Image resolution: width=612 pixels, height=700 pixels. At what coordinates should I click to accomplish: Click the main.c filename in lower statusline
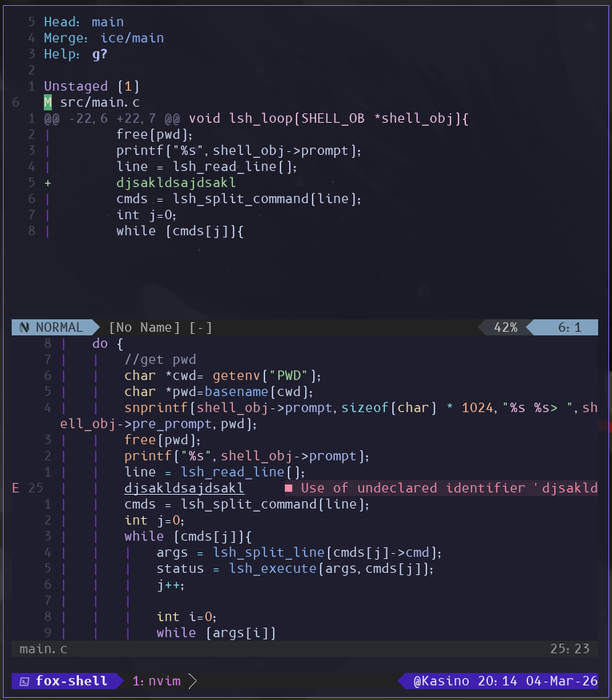(43, 649)
